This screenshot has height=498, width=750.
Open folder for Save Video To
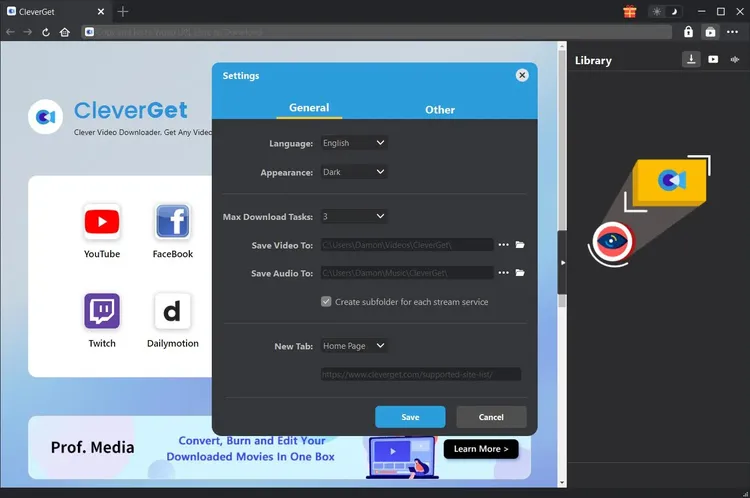(520, 244)
